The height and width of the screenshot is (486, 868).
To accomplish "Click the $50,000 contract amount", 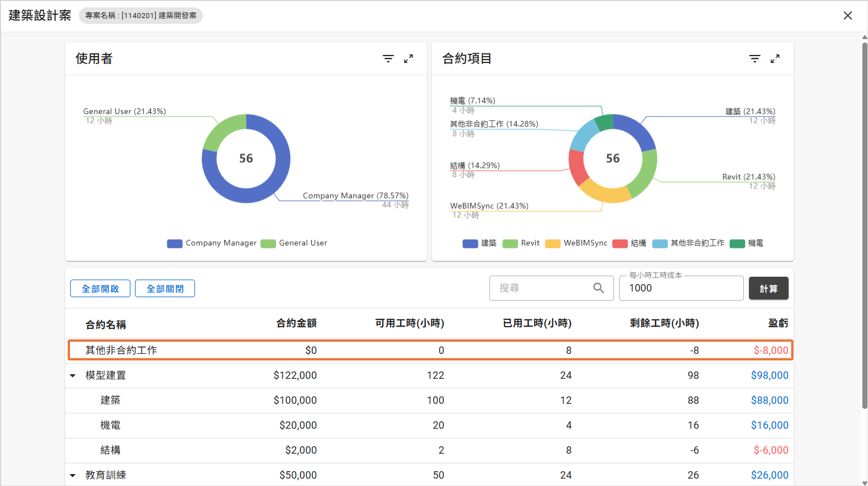I will tap(298, 475).
